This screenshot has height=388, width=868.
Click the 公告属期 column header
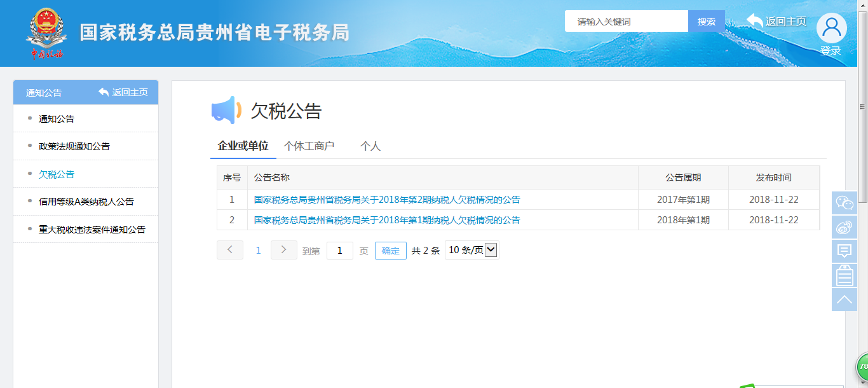pos(684,177)
